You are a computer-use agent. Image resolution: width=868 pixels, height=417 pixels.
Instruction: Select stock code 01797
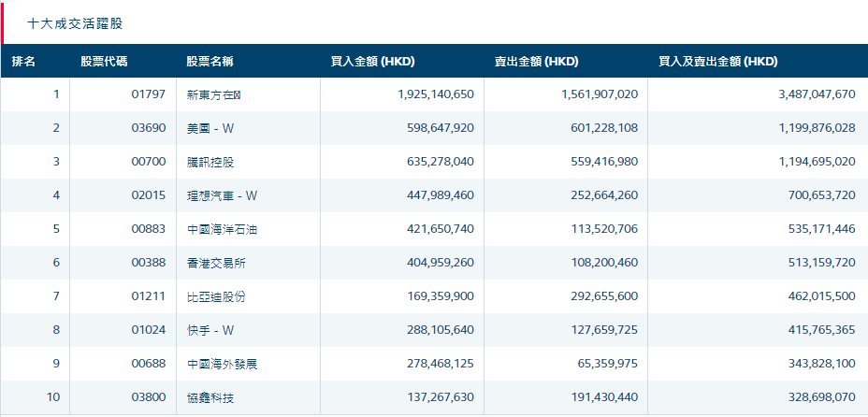point(149,94)
